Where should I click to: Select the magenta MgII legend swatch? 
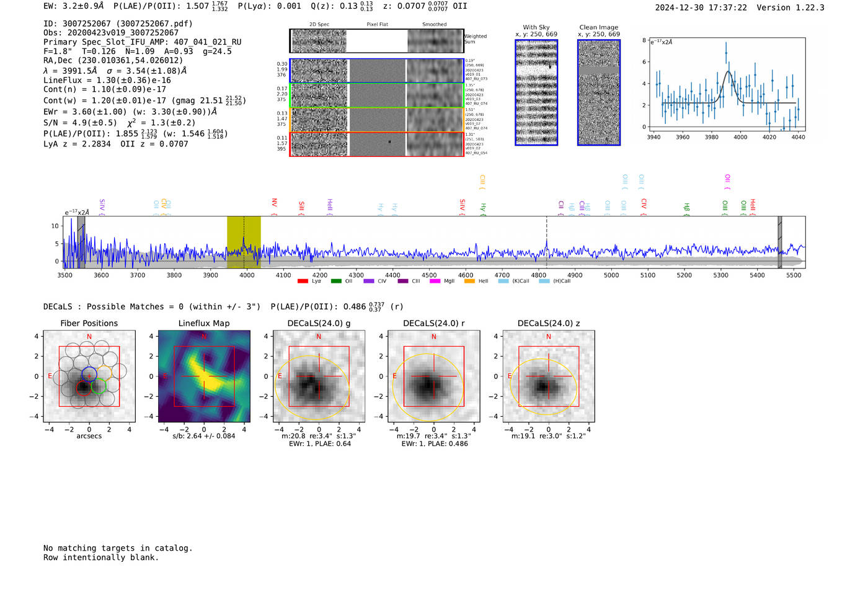pyautogui.click(x=435, y=281)
